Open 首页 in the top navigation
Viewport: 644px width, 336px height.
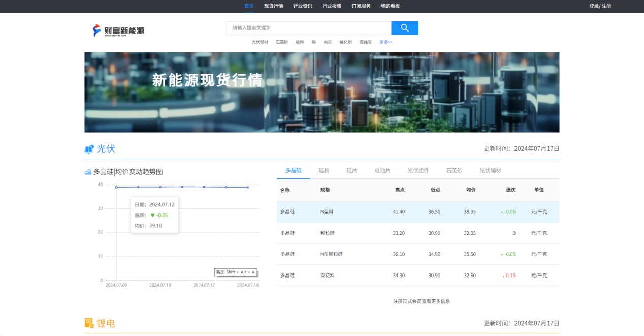[x=249, y=6]
